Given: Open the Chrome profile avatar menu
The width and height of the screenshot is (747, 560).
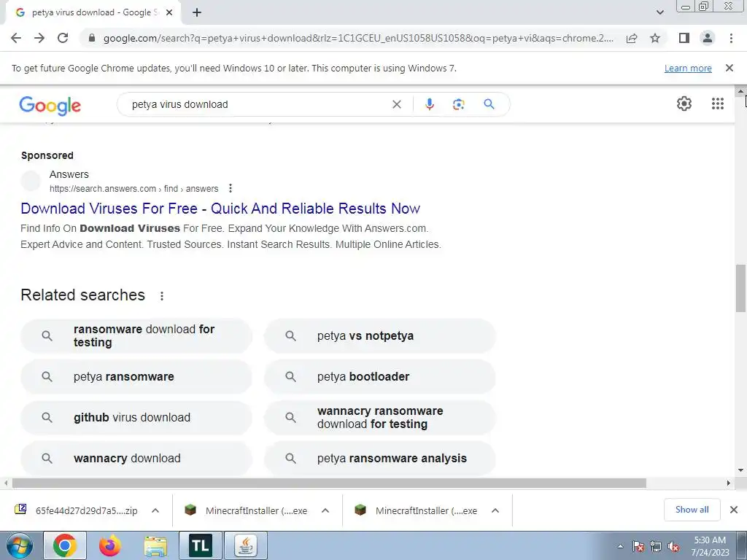Looking at the screenshot, I should click(x=708, y=38).
